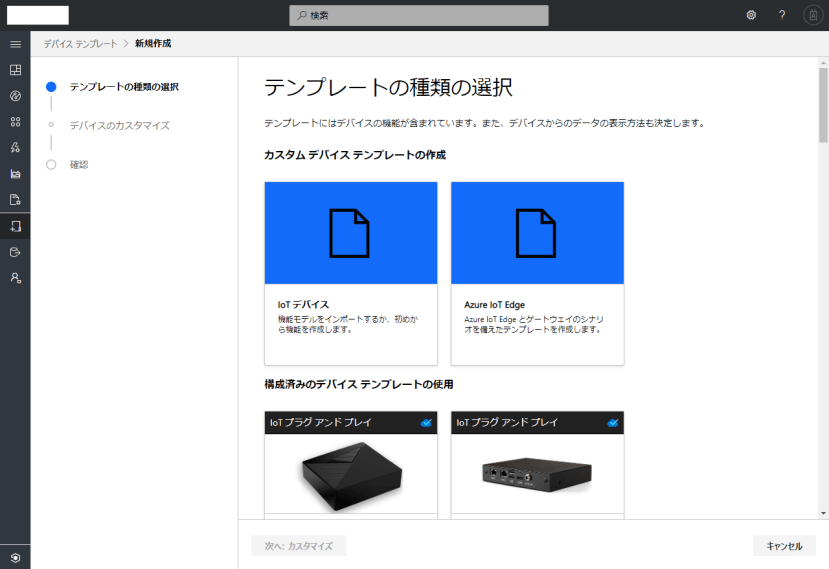Select the Device templates icon in sidebar
Viewport: 829px width, 569px height.
pos(15,226)
